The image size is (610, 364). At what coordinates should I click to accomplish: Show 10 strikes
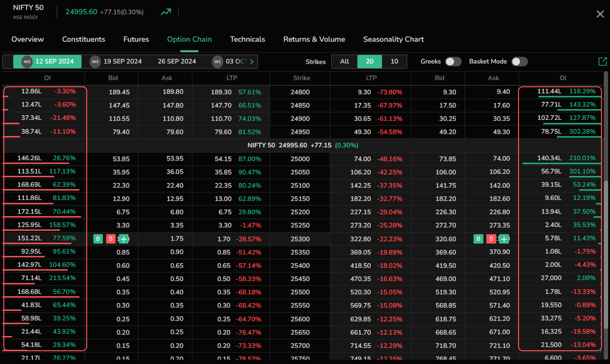pos(394,61)
